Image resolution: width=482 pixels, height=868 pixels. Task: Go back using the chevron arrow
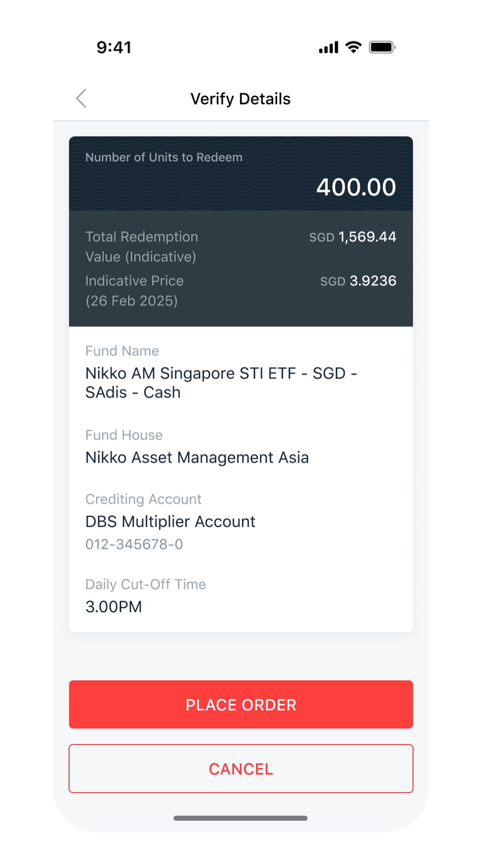tap(81, 98)
